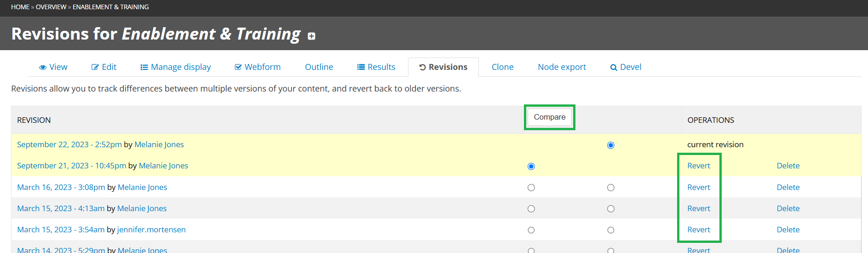Viewport: 868px width, 253px height.
Task: Open the jennifer.mortensen user profile link
Action: [151, 230]
